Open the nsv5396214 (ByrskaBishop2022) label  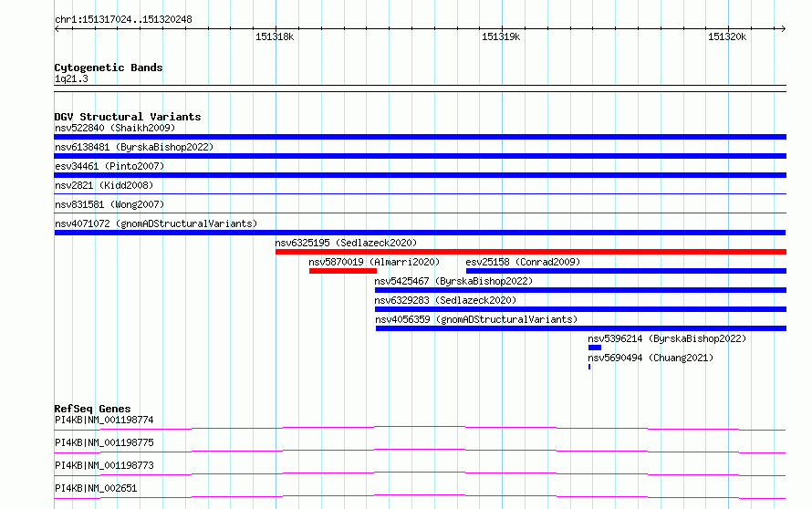[x=667, y=338]
